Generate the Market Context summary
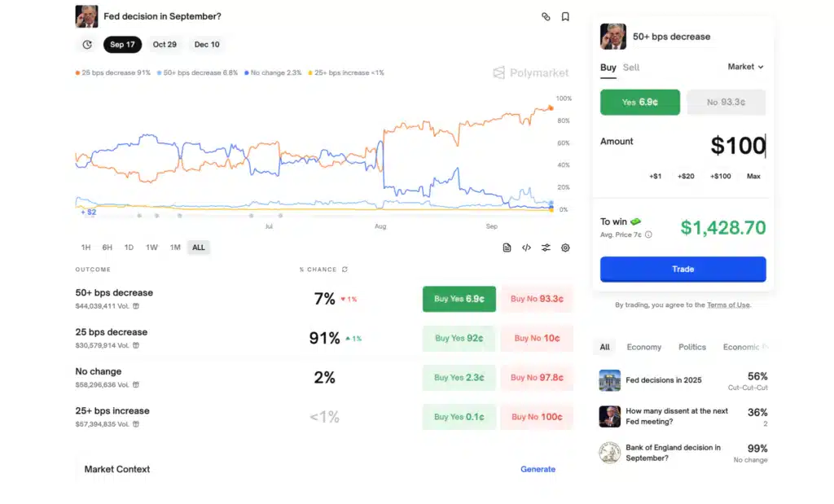Screen dimensions: 834x504 click(538, 469)
